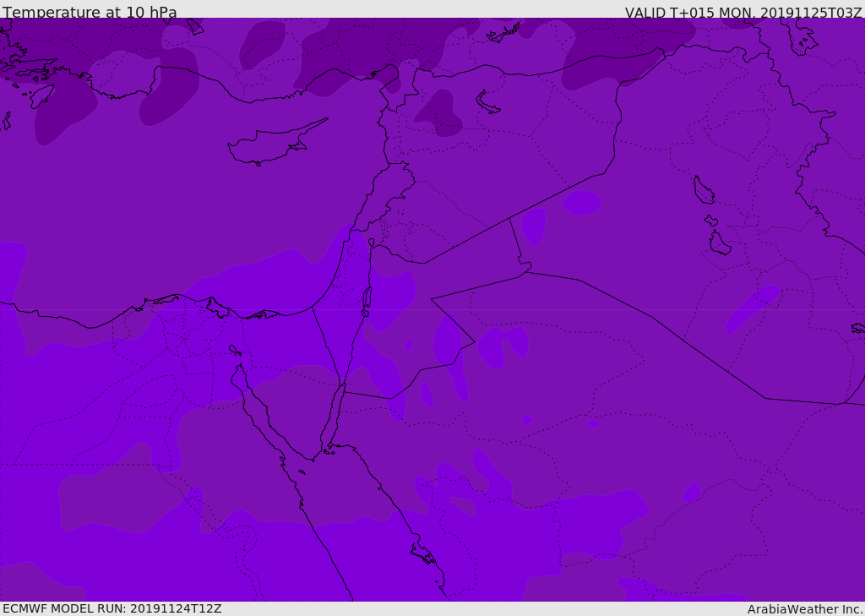This screenshot has height=616, width=865.
Task: Click the "Temperature at 10 hPa" title
Action: 90,11
